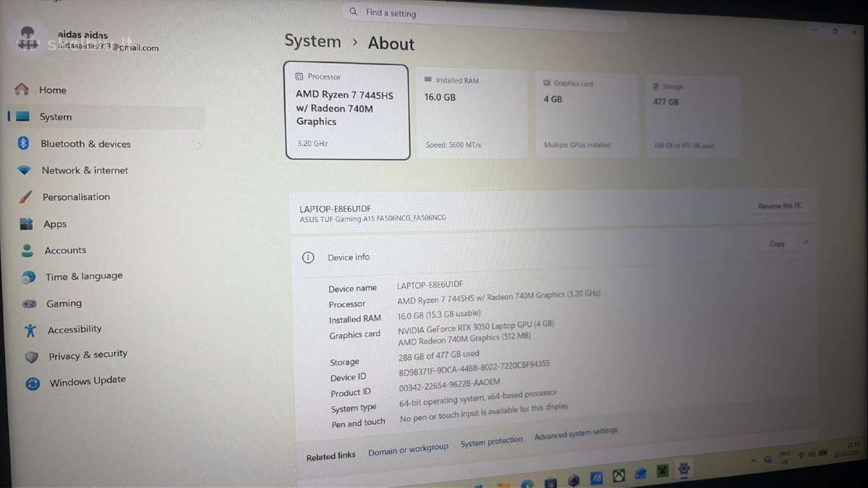Screen dimensions: 868x488
Task: Open the Domain or workgroup link
Action: point(408,450)
